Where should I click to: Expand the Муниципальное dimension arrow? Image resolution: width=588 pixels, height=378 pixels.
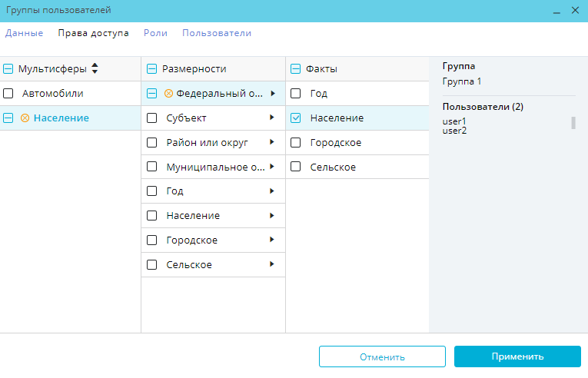coord(272,167)
